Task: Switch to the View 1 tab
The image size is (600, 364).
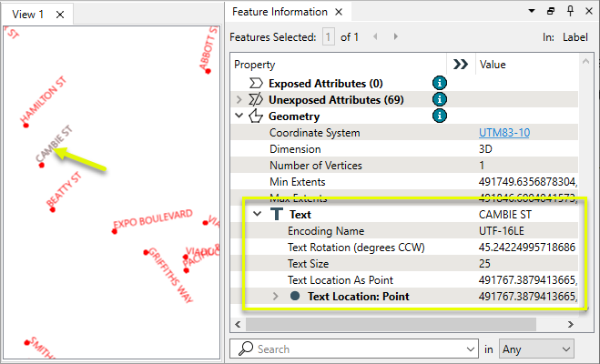Action: tap(26, 15)
